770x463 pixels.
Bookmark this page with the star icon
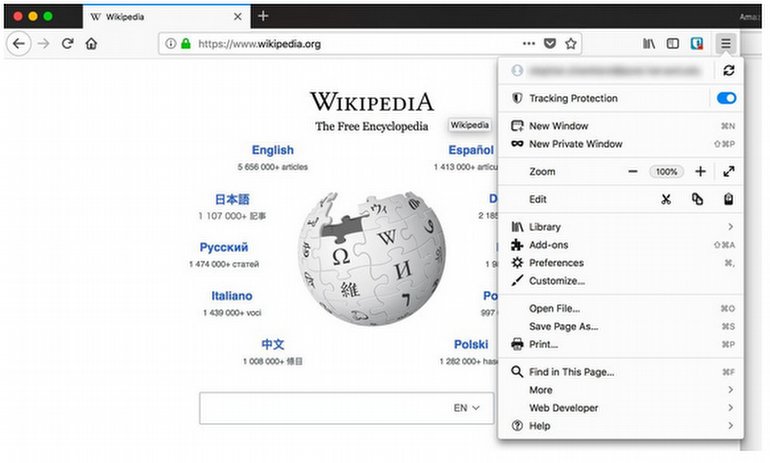tap(570, 44)
